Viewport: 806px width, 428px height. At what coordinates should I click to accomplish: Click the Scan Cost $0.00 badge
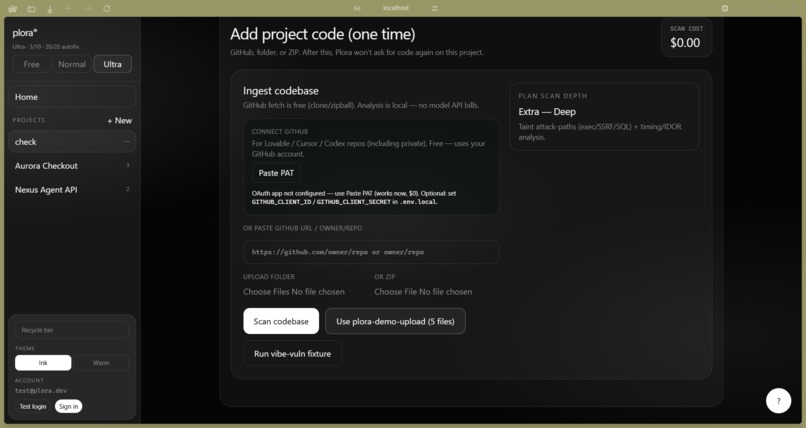coord(686,37)
